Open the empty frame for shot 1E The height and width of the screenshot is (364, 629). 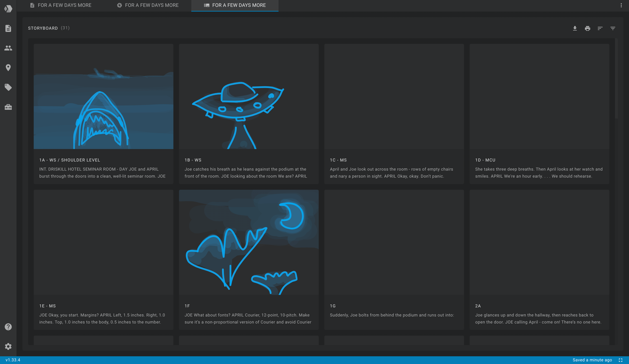coord(103,242)
